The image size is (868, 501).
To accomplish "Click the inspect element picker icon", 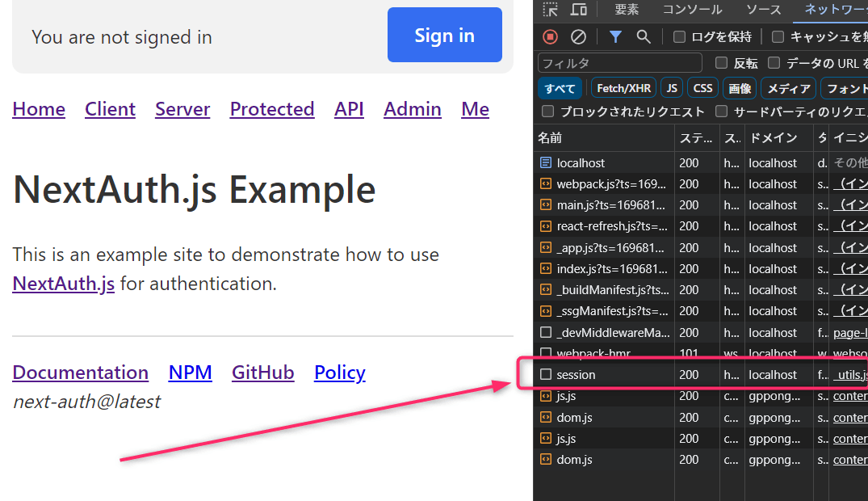I will tap(550, 10).
